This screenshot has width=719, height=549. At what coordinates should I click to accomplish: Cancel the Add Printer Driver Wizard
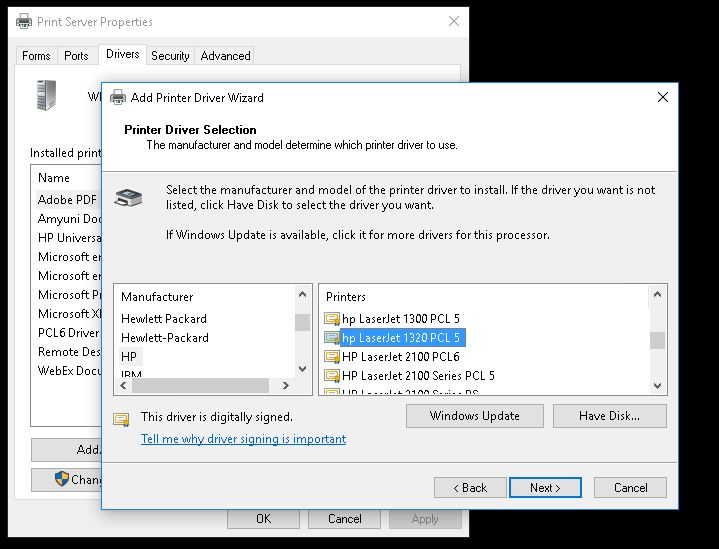[x=631, y=488]
